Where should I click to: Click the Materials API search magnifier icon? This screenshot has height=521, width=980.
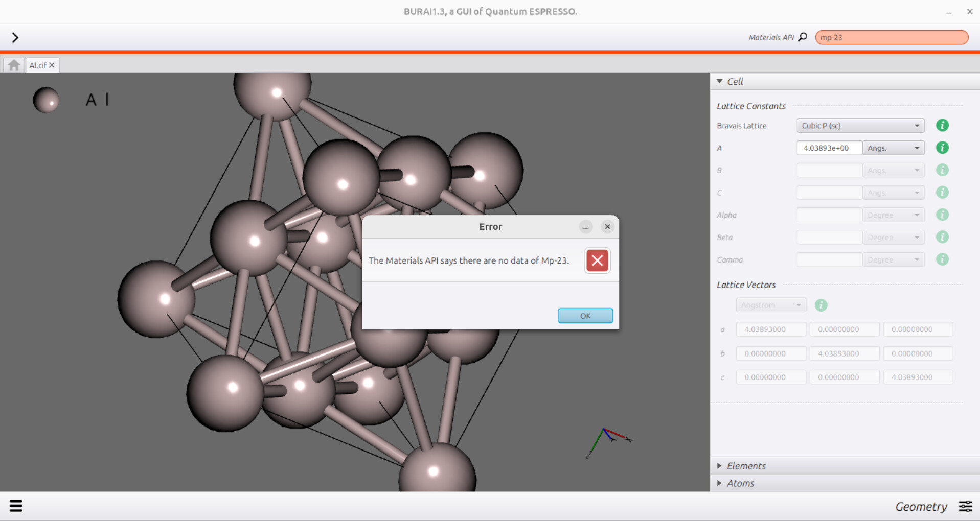click(x=803, y=37)
